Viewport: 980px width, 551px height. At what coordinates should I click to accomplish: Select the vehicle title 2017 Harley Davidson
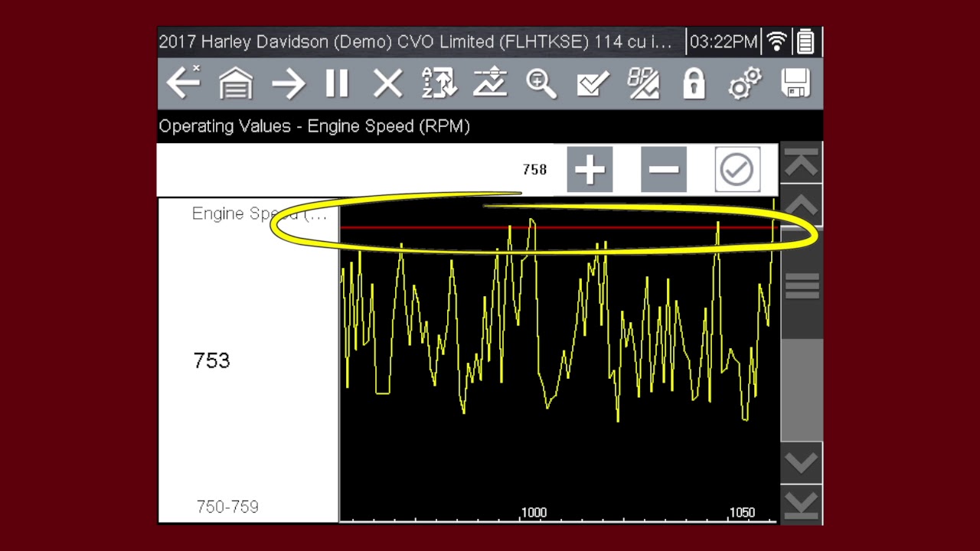point(415,42)
